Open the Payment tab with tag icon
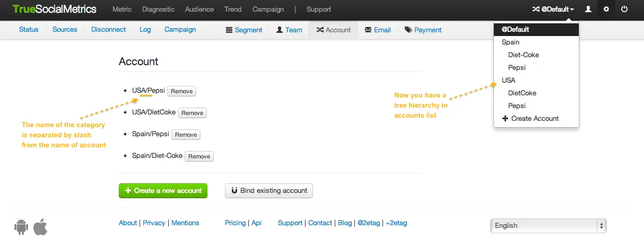The width and height of the screenshot is (644, 239). click(x=423, y=30)
